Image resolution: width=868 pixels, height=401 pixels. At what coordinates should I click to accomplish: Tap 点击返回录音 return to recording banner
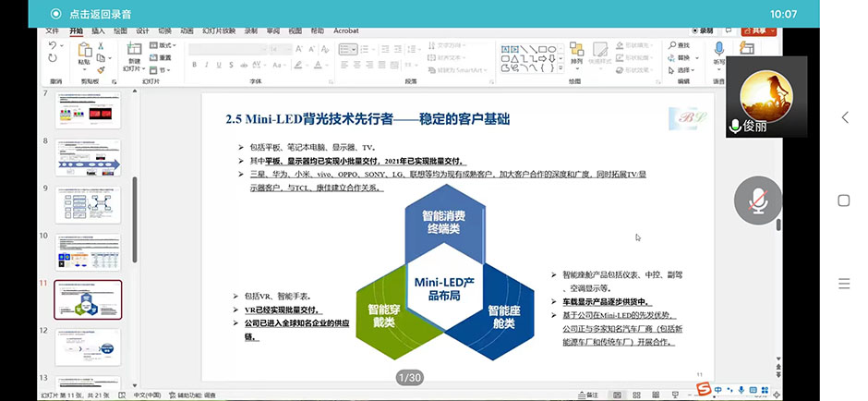click(90, 14)
